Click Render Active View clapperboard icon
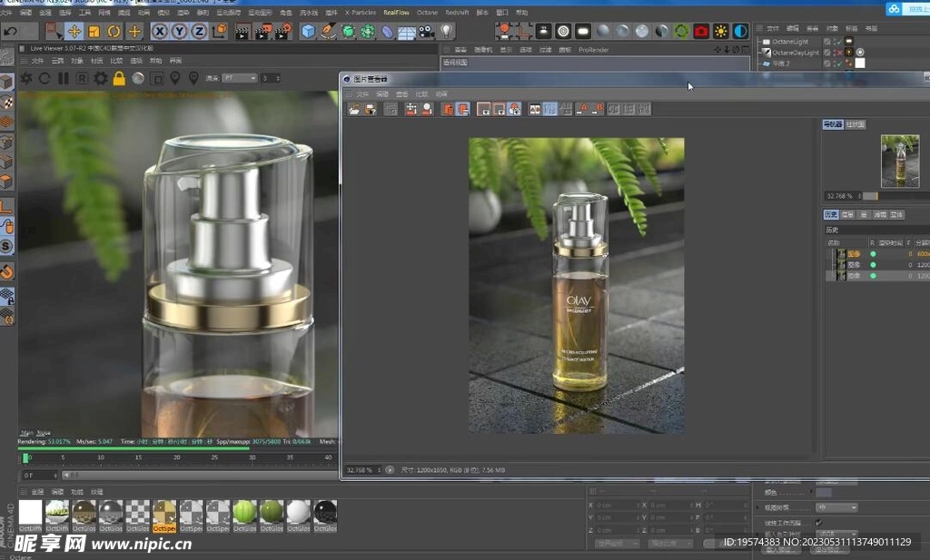 242,32
